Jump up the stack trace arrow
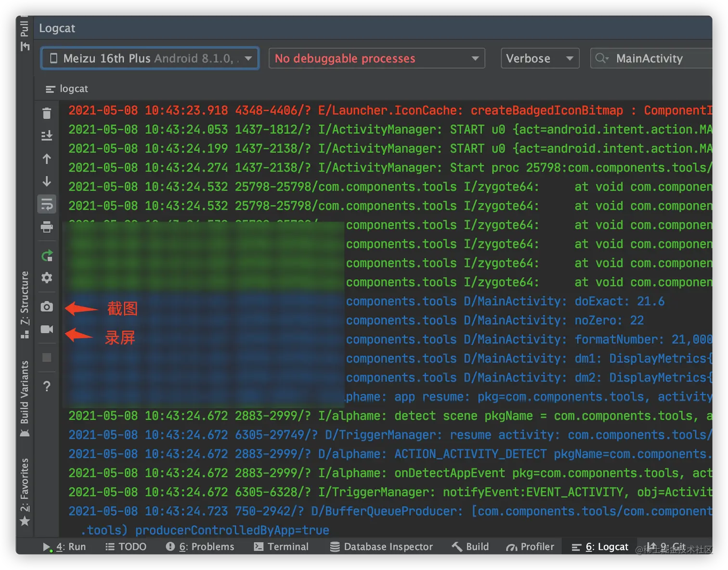 47,159
